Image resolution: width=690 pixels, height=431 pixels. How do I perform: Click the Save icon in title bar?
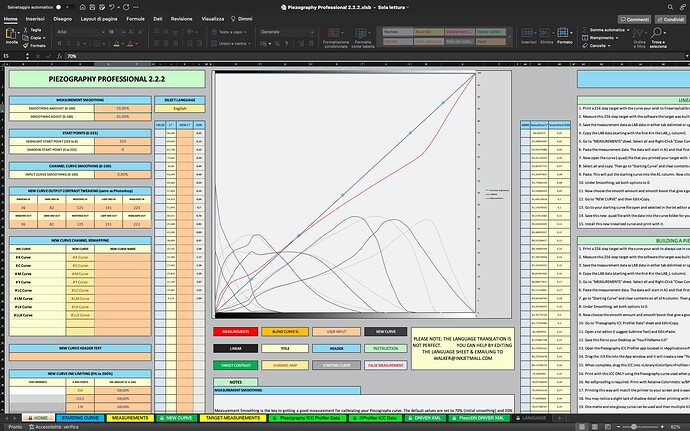[92, 7]
